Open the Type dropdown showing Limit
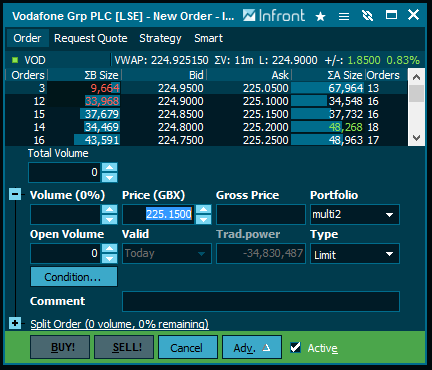Screen dimensions: 432x370 tap(355, 254)
